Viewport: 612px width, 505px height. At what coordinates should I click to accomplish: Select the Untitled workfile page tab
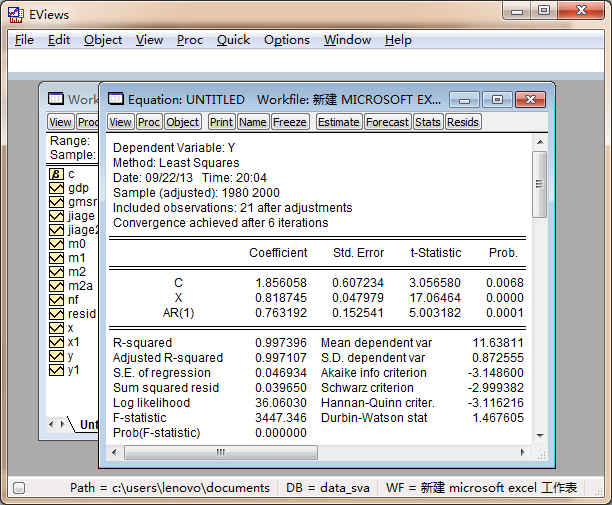click(88, 425)
